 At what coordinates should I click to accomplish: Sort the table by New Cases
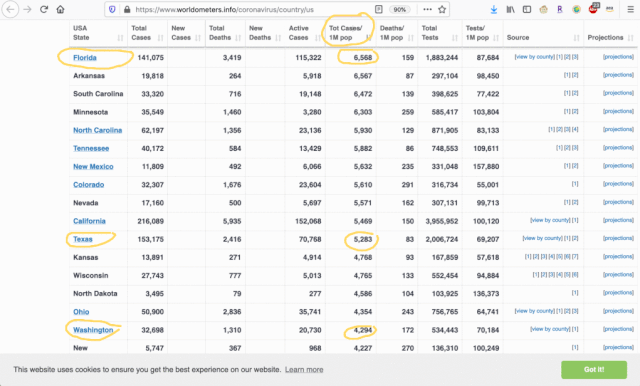[187, 33]
